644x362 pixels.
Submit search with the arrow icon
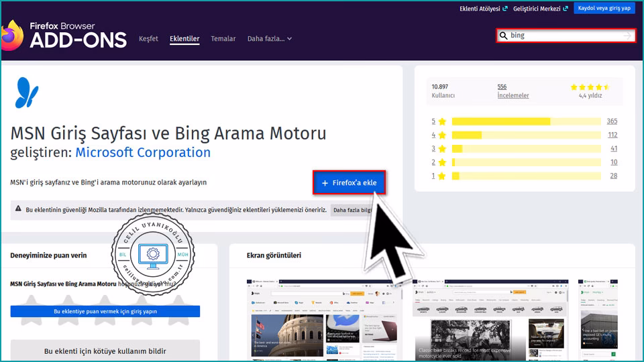tap(627, 36)
